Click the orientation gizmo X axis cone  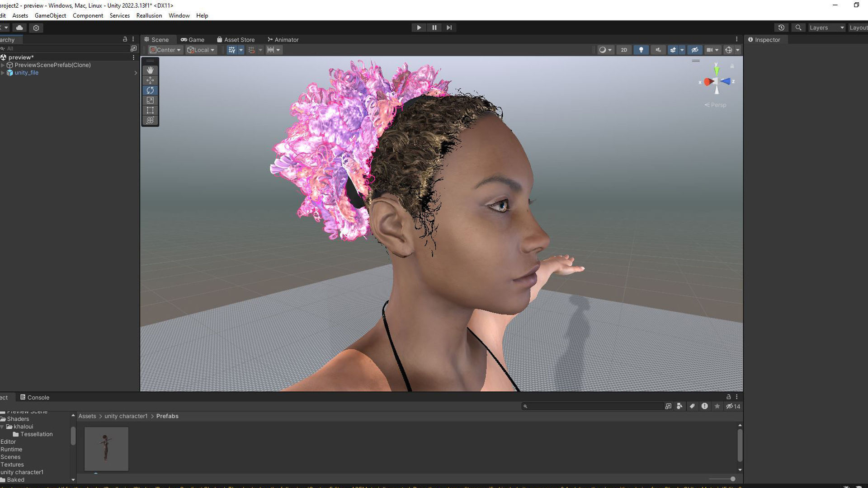coord(708,81)
